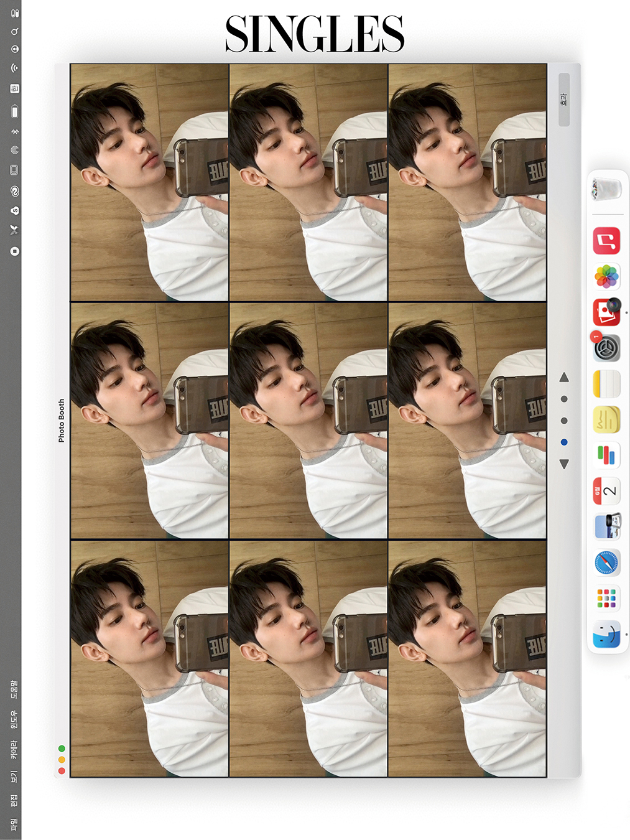This screenshot has width=630, height=840.
Task: Click the 효과 button
Action: pyautogui.click(x=564, y=100)
